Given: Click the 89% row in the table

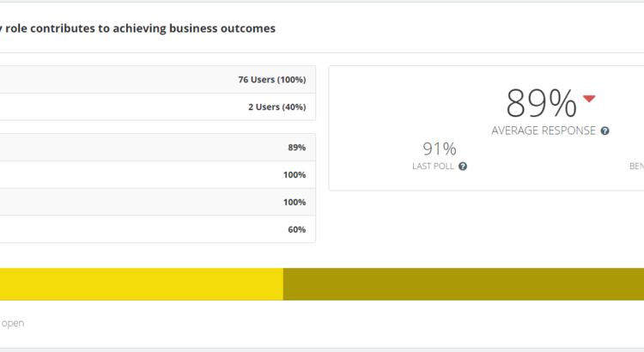Looking at the screenshot, I should click(x=157, y=148).
